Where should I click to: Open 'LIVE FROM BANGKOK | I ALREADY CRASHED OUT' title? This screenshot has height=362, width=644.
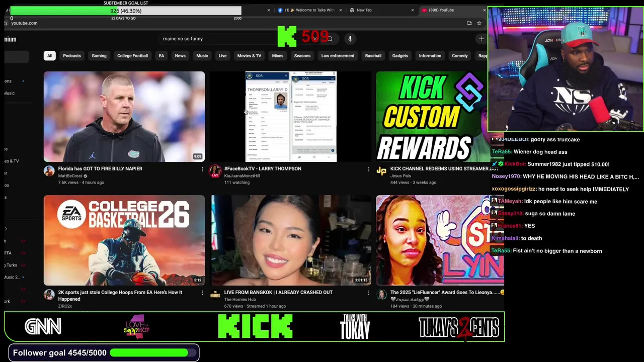[x=278, y=293]
